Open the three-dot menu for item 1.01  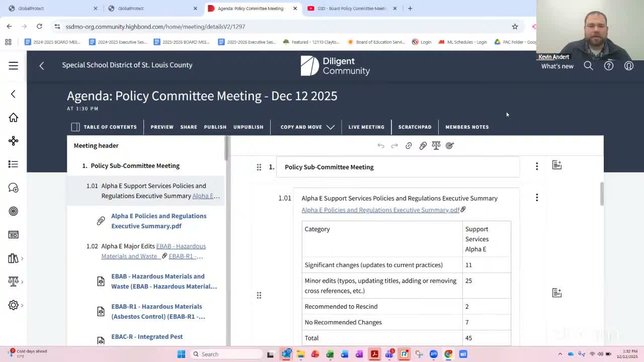tap(537, 197)
